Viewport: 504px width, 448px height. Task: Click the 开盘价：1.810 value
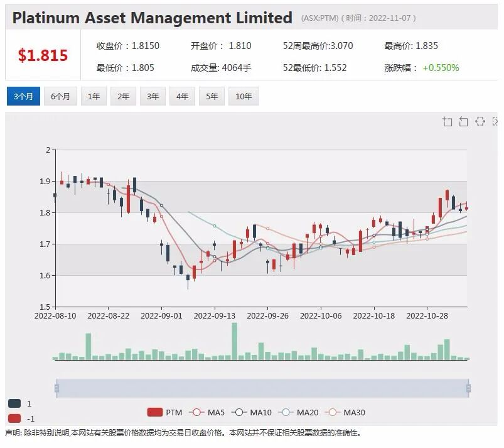pyautogui.click(x=221, y=46)
